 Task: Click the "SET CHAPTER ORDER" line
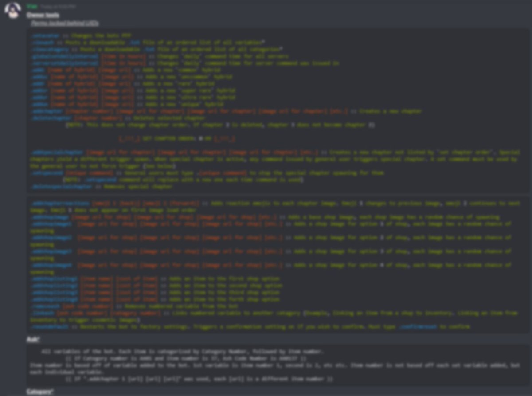(x=176, y=139)
